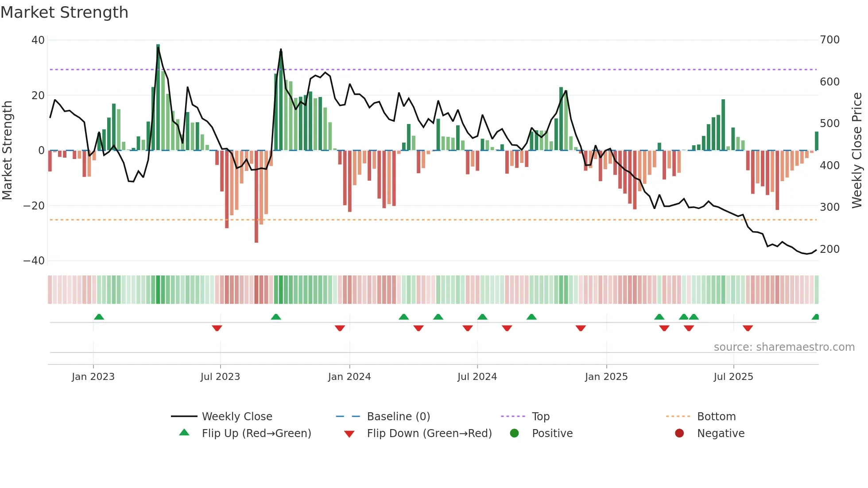Click the source: sharemaestro.com text

click(784, 347)
